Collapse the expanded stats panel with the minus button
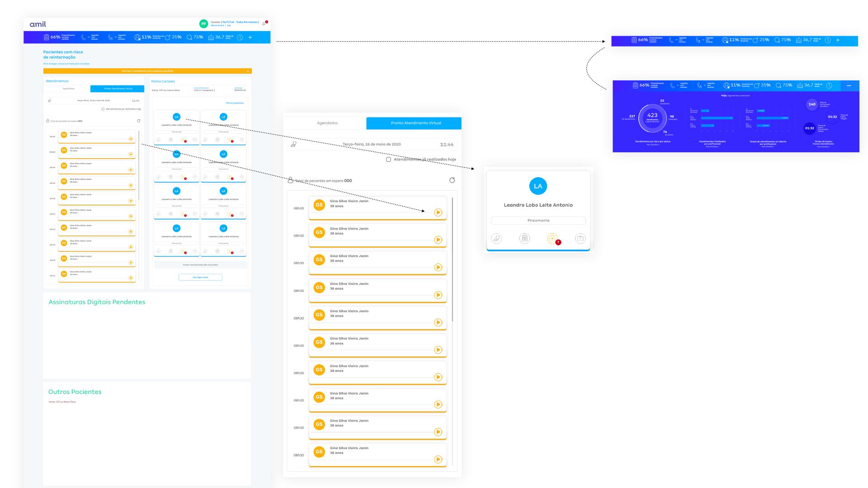 click(x=849, y=85)
